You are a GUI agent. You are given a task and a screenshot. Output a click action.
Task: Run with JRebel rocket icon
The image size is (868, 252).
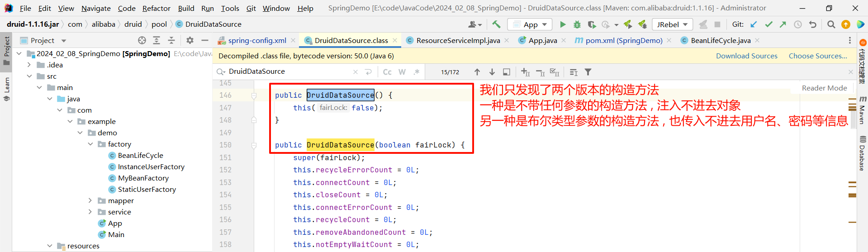pyautogui.click(x=628, y=24)
